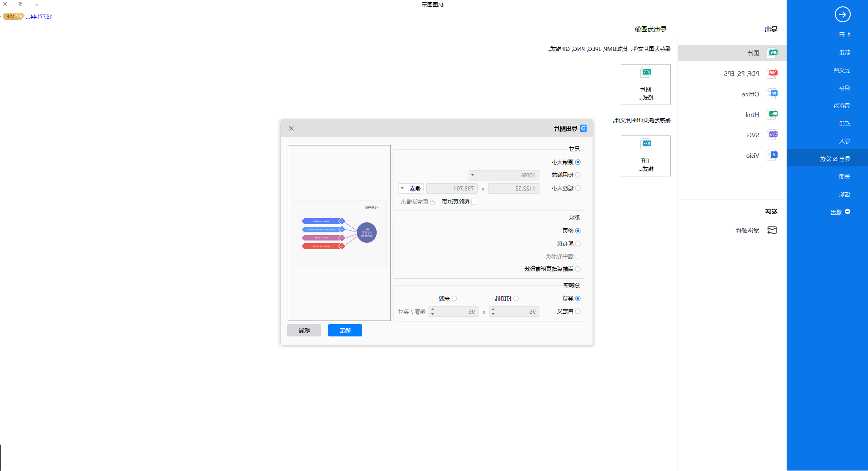Select the PDF, PS, EPS export icon
The width and height of the screenshot is (868, 471).
point(773,73)
